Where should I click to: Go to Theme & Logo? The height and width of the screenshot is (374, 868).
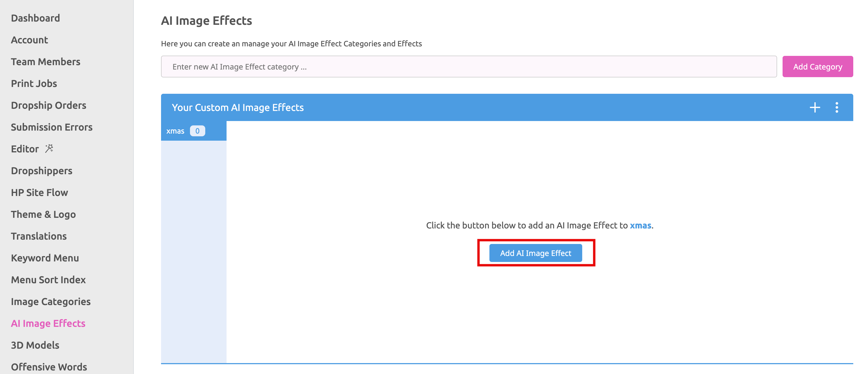43,214
